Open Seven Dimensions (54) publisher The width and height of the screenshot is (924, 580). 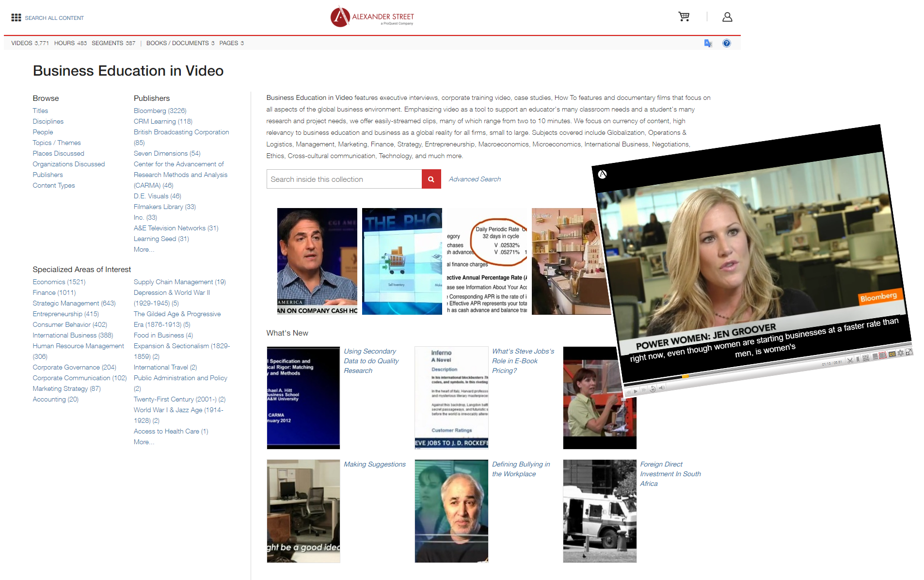(x=167, y=153)
